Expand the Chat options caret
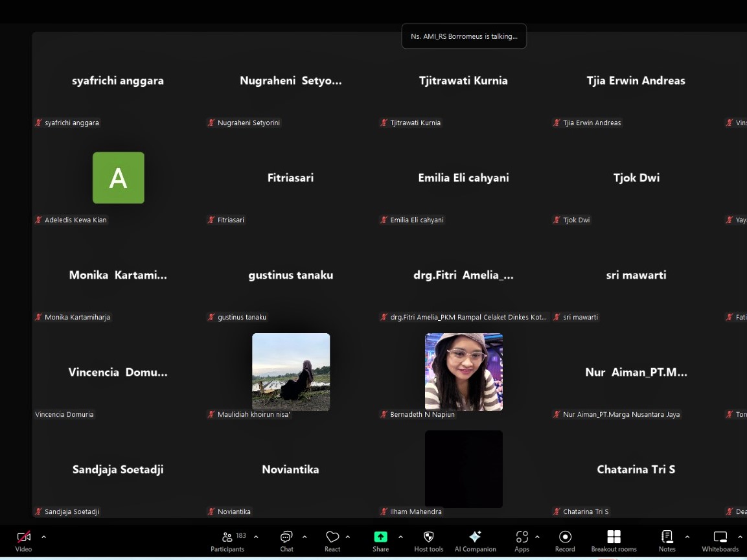Viewport: 747px width, 560px height. coord(305,537)
